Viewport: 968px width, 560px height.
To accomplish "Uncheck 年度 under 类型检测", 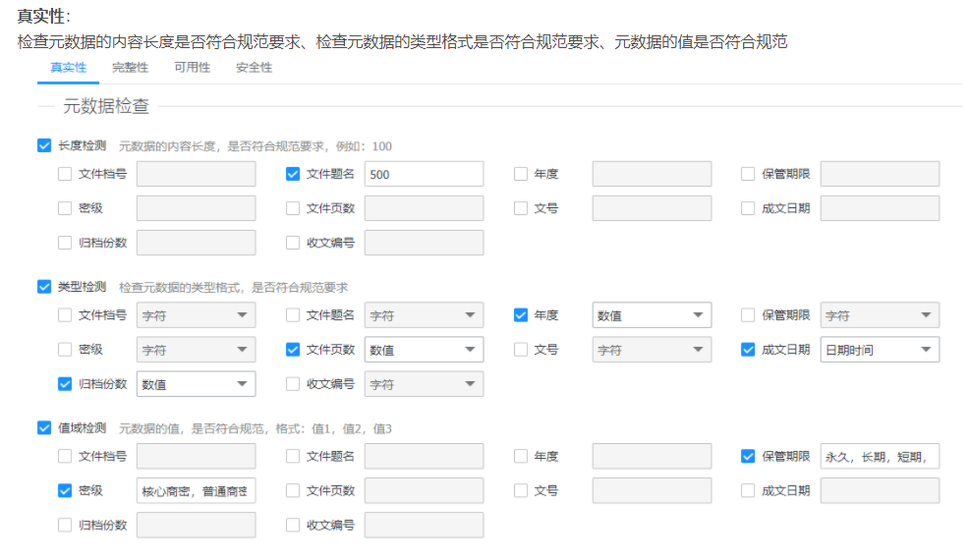I will [x=521, y=315].
